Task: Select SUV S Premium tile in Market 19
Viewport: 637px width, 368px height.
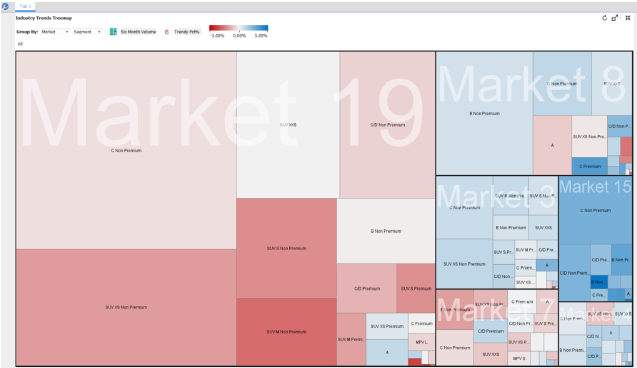Action: click(x=416, y=288)
